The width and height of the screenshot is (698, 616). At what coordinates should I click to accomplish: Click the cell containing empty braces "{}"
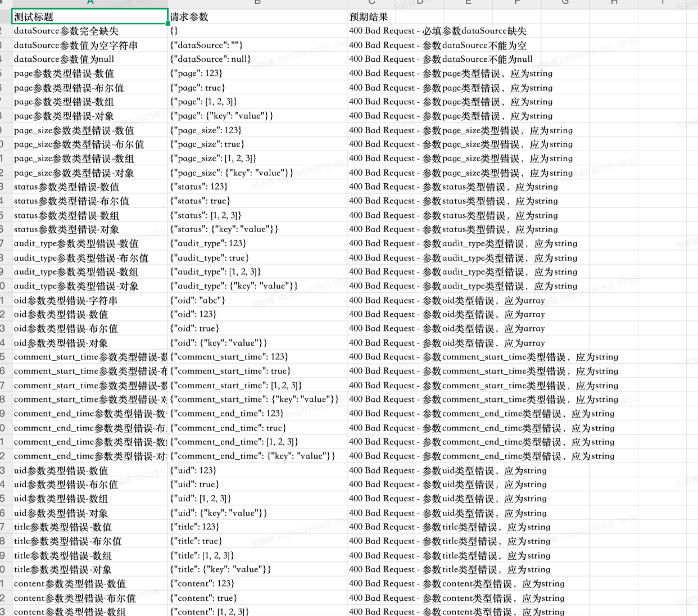pos(257,31)
